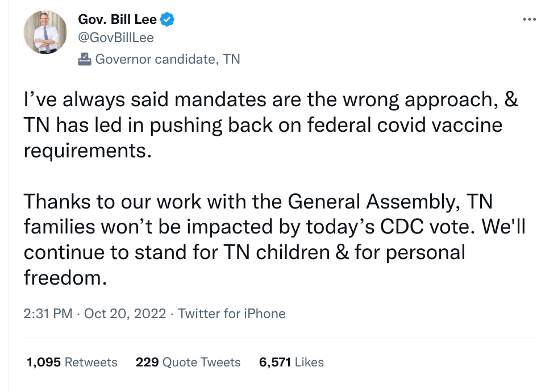Click the tweet's first paragraph about mandates
The width and height of the screenshot is (537, 392).
tap(263, 125)
